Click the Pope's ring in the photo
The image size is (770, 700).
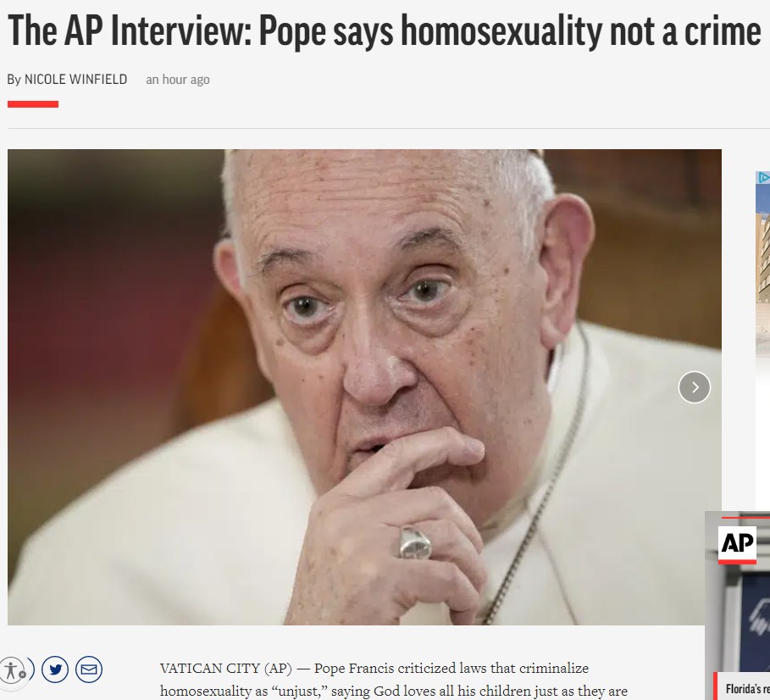click(x=415, y=542)
